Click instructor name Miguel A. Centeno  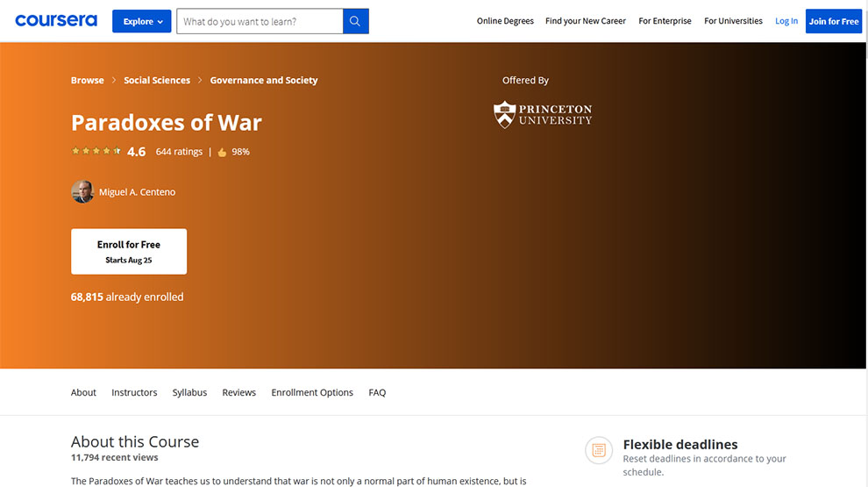pos(137,192)
